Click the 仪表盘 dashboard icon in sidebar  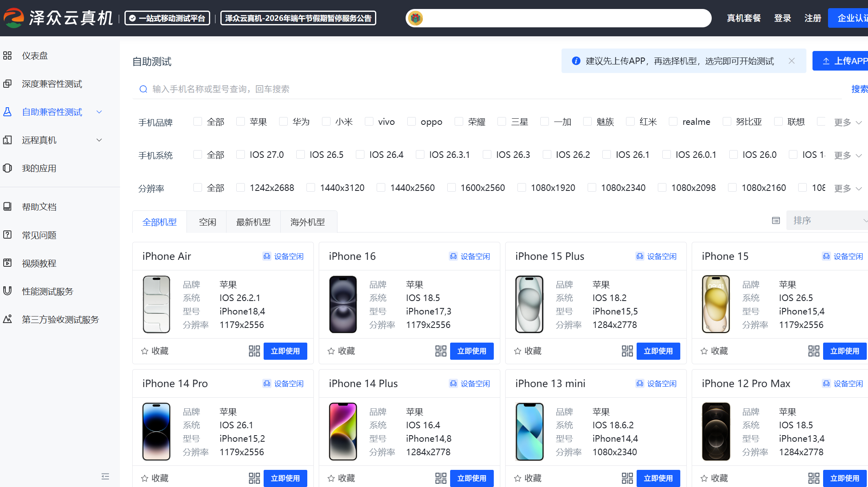7,55
